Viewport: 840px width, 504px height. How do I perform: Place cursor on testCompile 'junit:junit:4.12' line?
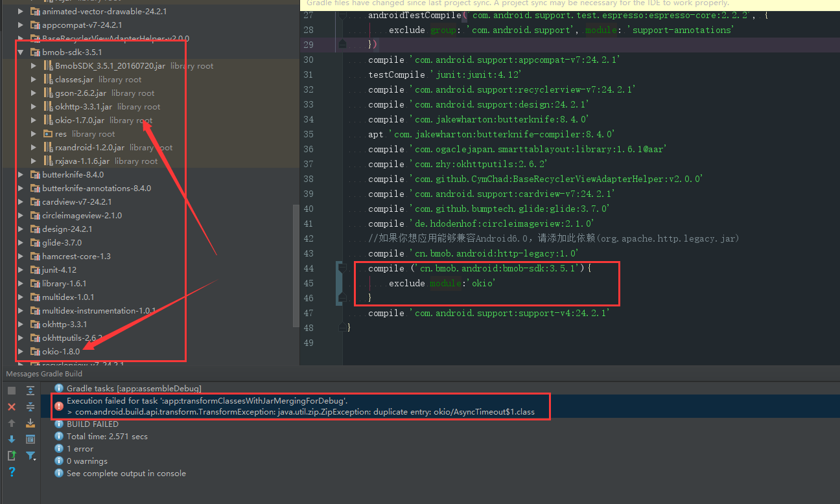coord(445,74)
